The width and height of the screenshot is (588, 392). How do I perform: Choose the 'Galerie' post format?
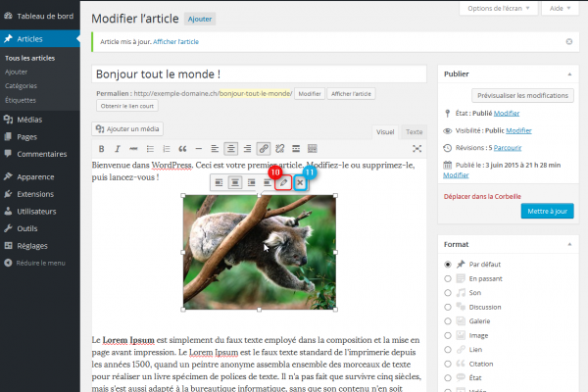pos(448,319)
